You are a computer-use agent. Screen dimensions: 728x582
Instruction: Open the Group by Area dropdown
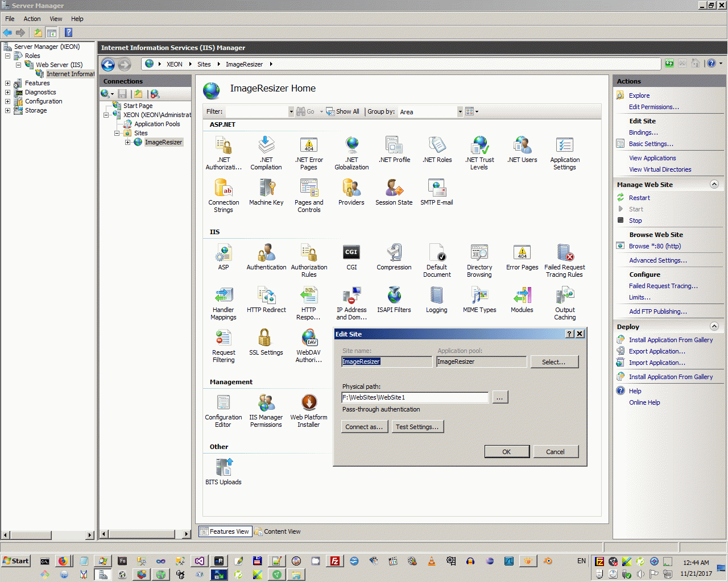click(x=460, y=112)
